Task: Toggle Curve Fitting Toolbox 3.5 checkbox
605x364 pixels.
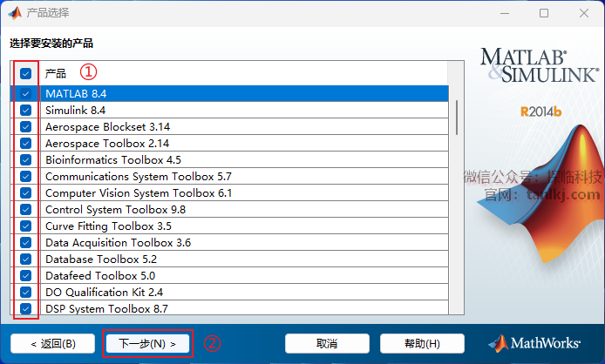Action: click(x=25, y=226)
